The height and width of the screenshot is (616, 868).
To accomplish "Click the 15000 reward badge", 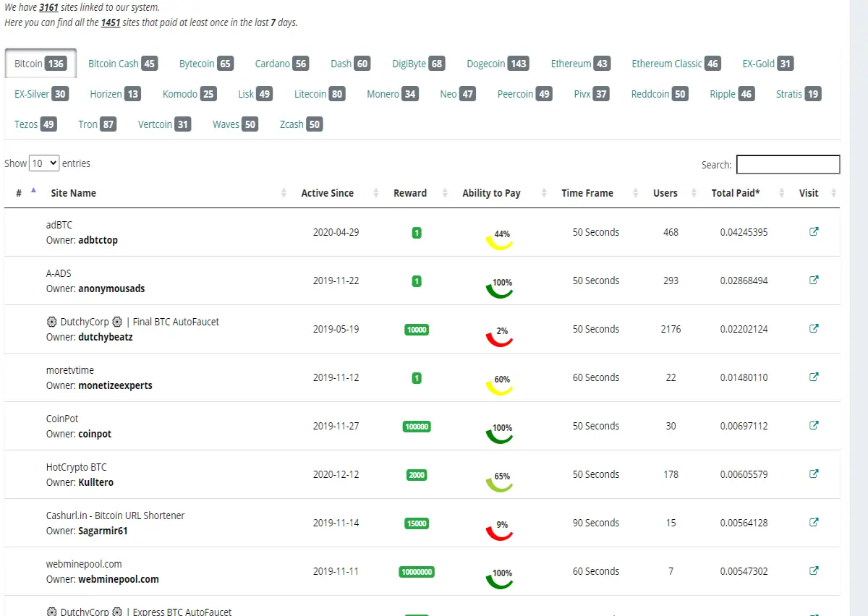I will (417, 523).
